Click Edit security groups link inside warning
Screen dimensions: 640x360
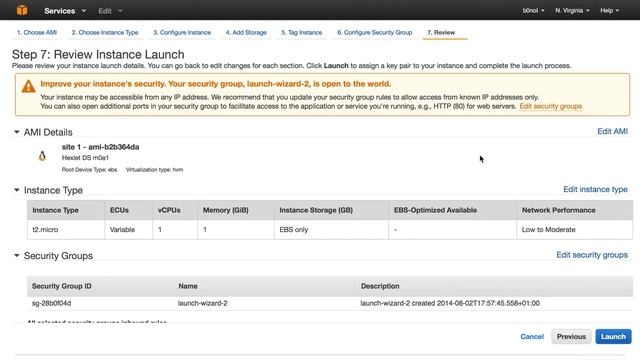(551, 106)
